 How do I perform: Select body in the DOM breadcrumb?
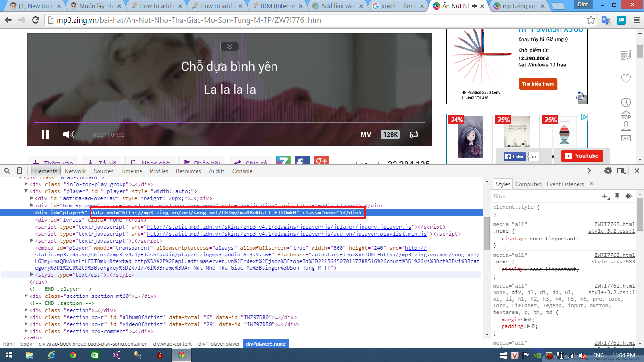[26, 344]
